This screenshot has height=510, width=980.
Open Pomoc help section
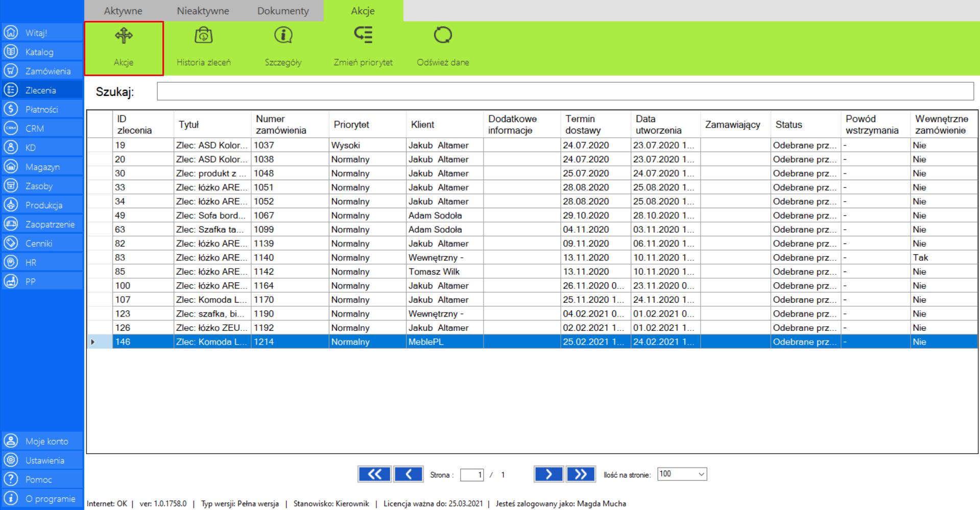39,479
